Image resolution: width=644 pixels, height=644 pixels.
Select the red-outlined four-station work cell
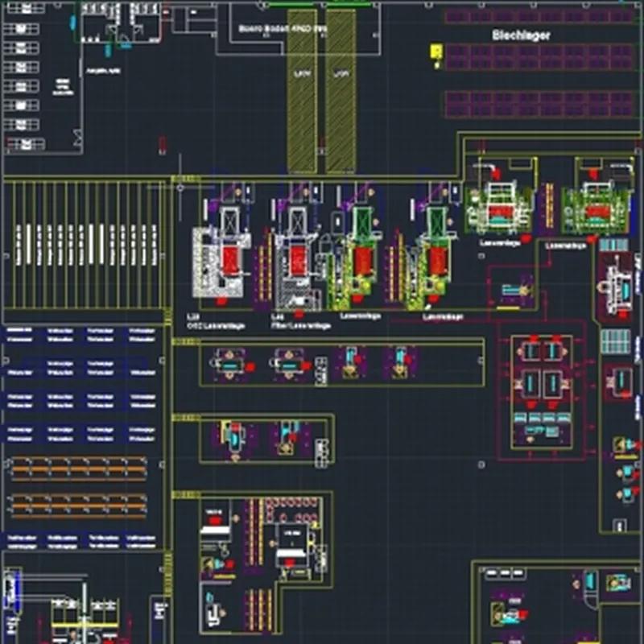542,390
